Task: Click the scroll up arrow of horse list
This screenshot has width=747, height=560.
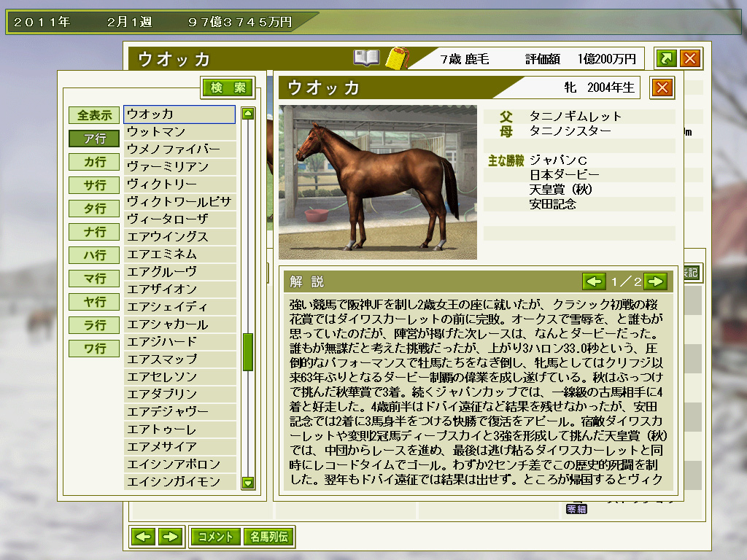Action: tap(248, 113)
